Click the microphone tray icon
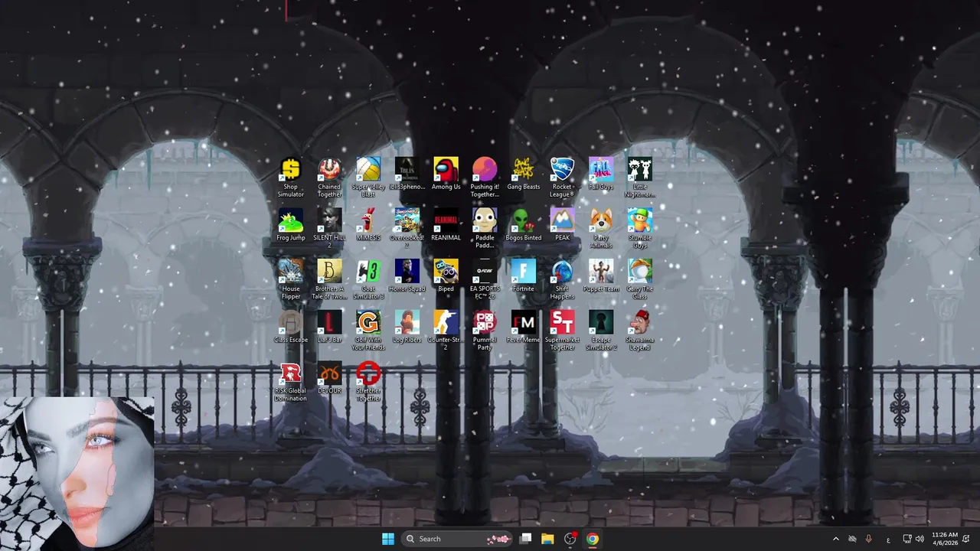This screenshot has height=551, width=980. 869,539
